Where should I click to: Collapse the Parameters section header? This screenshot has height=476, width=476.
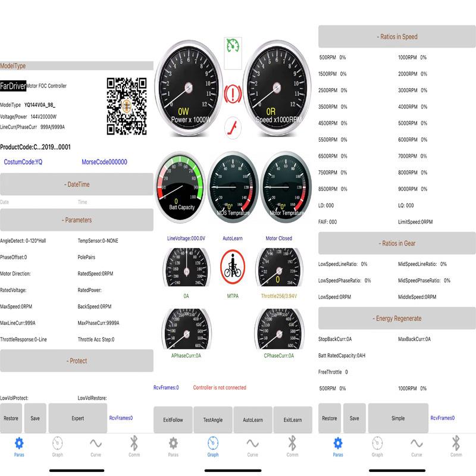point(77,220)
